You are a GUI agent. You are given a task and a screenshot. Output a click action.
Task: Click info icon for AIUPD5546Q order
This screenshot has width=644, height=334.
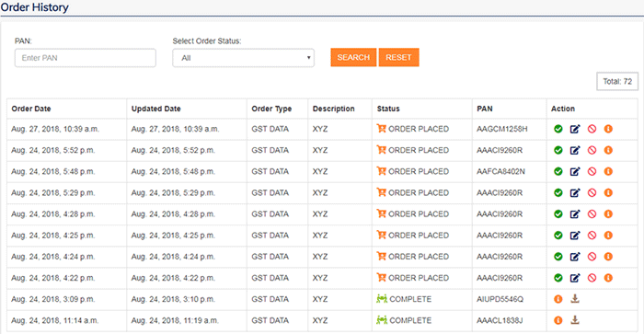[x=558, y=299]
